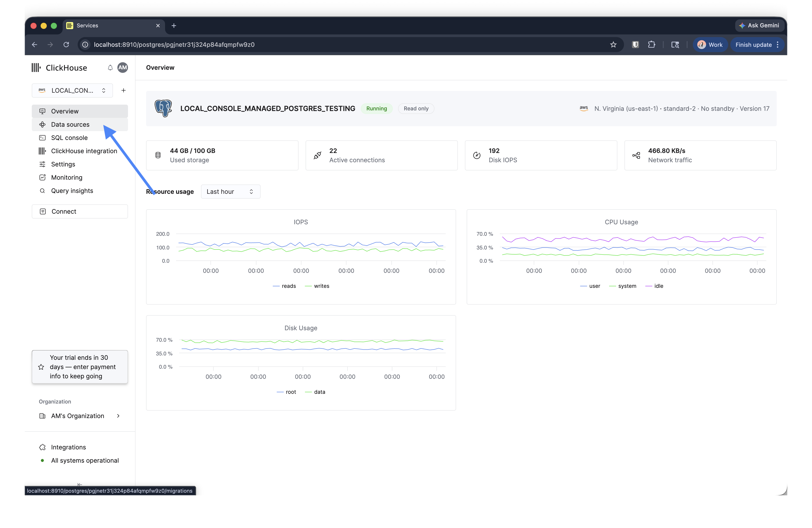Open a new browser tab
Viewport: 812px width, 528px height.
point(174,26)
